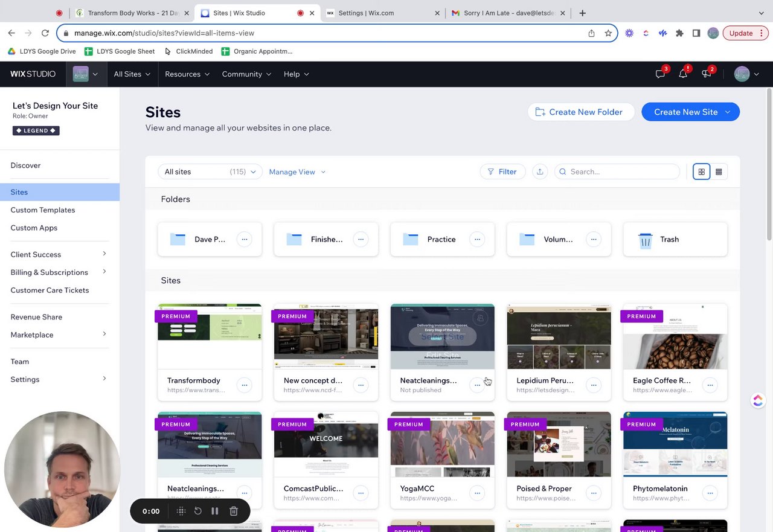
Task: Open the announcements megaphone icon
Action: click(706, 74)
